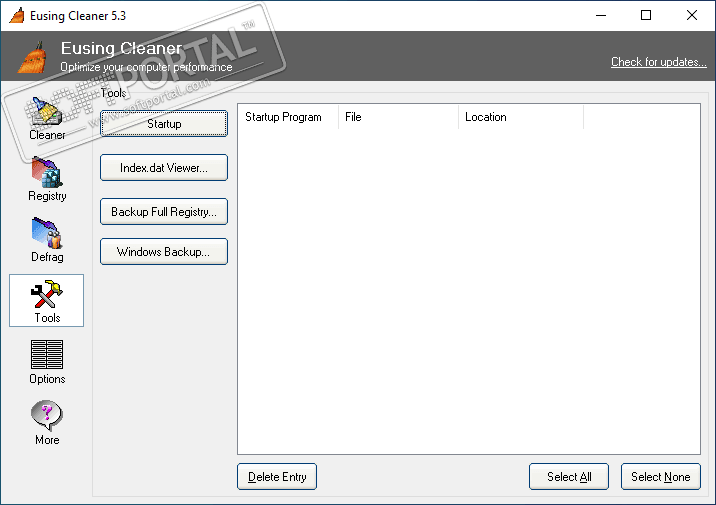Open Windows Backup tool
Screen dimensions: 716x505
(x=164, y=252)
